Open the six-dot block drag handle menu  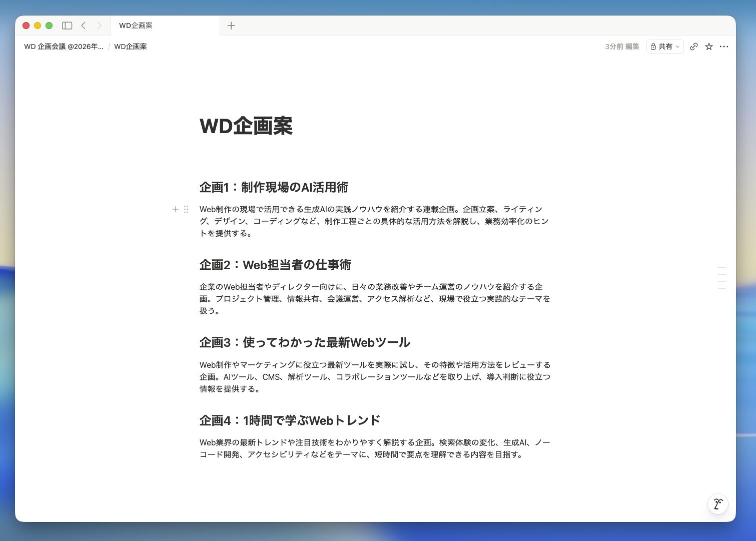click(x=186, y=209)
